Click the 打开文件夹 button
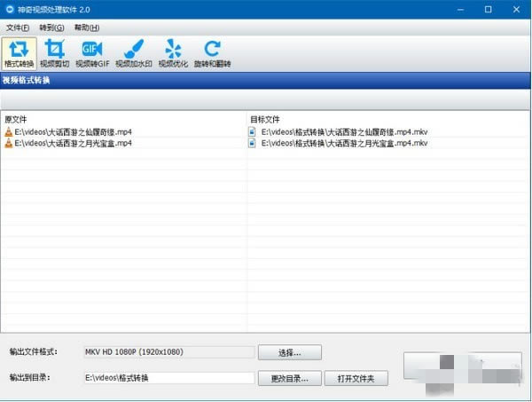Screen dimensions: 532x402 pos(356,378)
